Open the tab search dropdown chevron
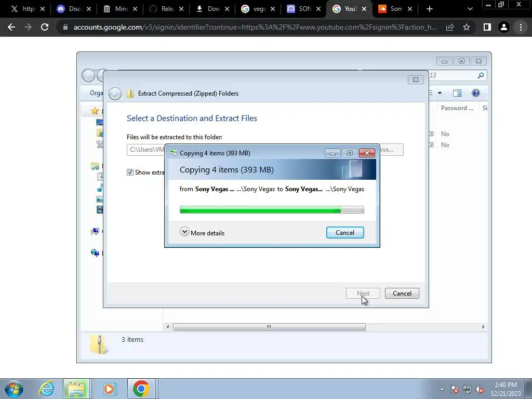The height and width of the screenshot is (399, 532). pos(470,9)
